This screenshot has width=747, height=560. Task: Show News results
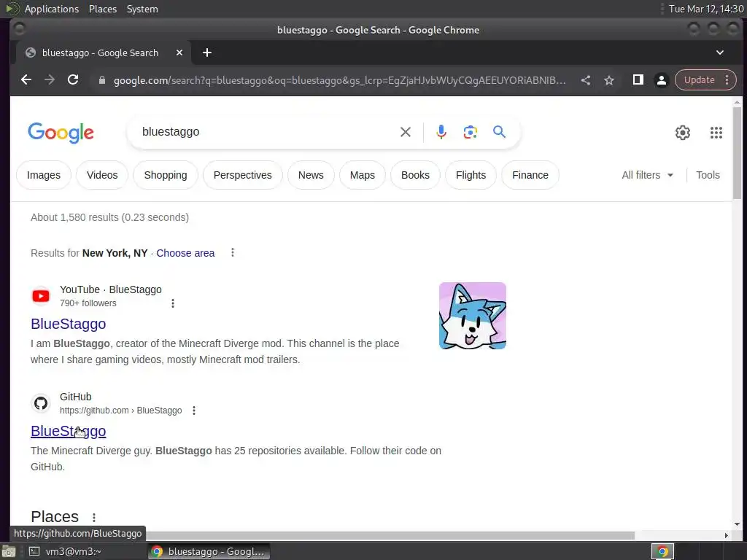311,175
